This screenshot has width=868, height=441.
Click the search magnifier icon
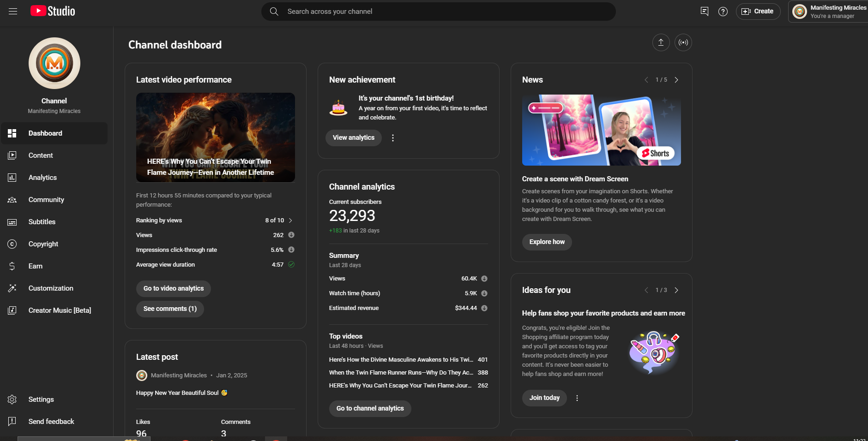click(274, 12)
